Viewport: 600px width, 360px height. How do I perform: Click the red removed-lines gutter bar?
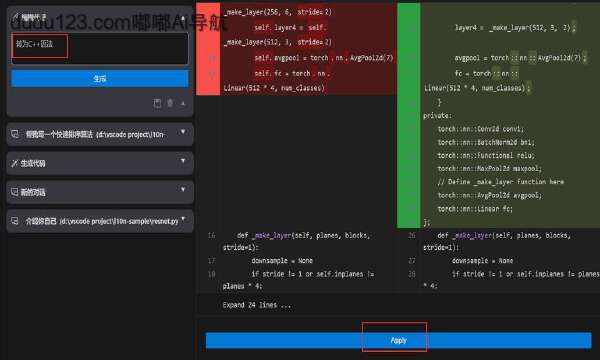click(x=208, y=49)
